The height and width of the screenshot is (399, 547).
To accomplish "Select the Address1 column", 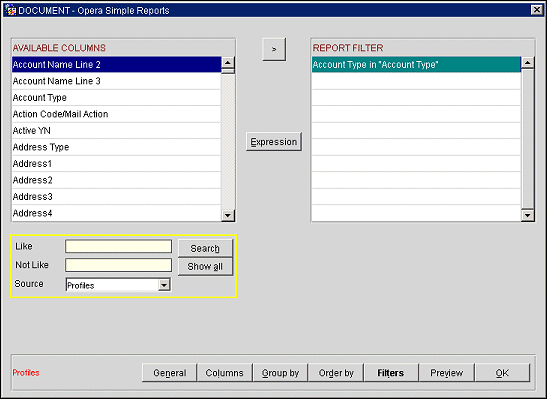I will click(x=117, y=164).
